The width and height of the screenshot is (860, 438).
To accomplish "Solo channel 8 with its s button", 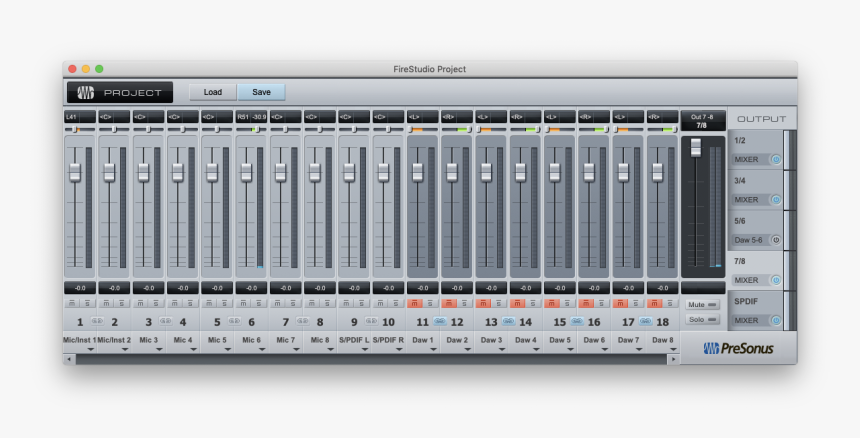I will [327, 303].
